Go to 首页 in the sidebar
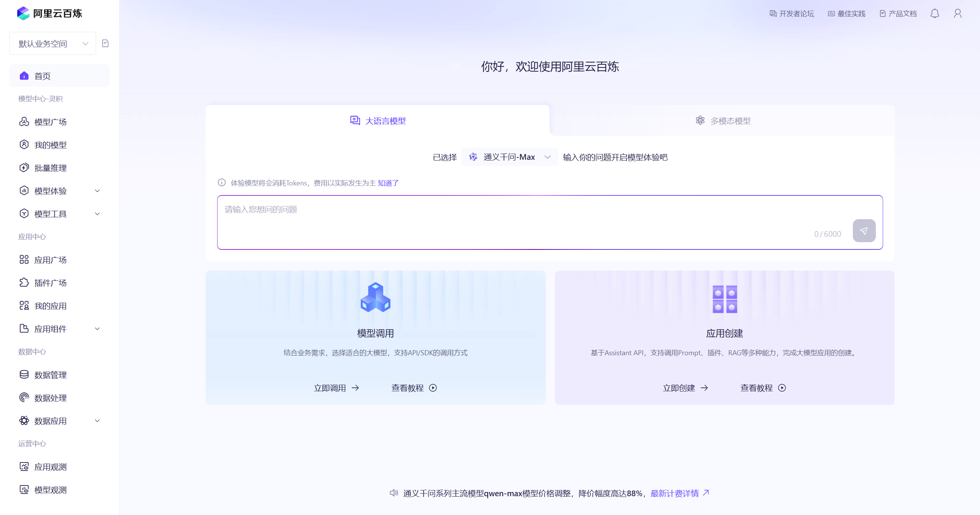Viewport: 980px width, 515px height. pyautogui.click(x=60, y=76)
